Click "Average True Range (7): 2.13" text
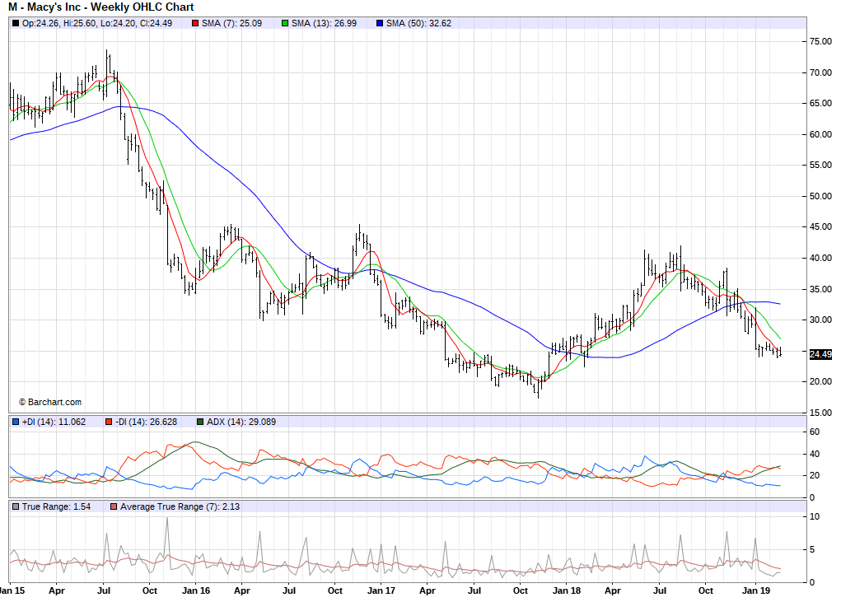The image size is (841, 616). tap(180, 506)
